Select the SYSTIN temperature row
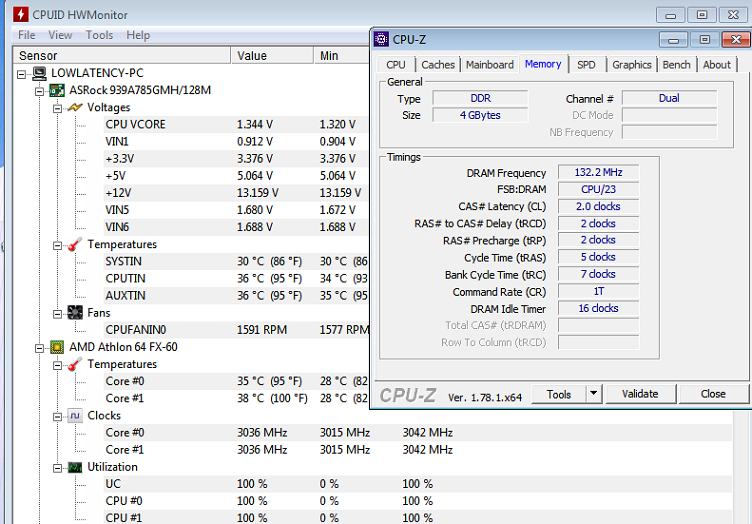This screenshot has height=524, width=752. [x=236, y=261]
